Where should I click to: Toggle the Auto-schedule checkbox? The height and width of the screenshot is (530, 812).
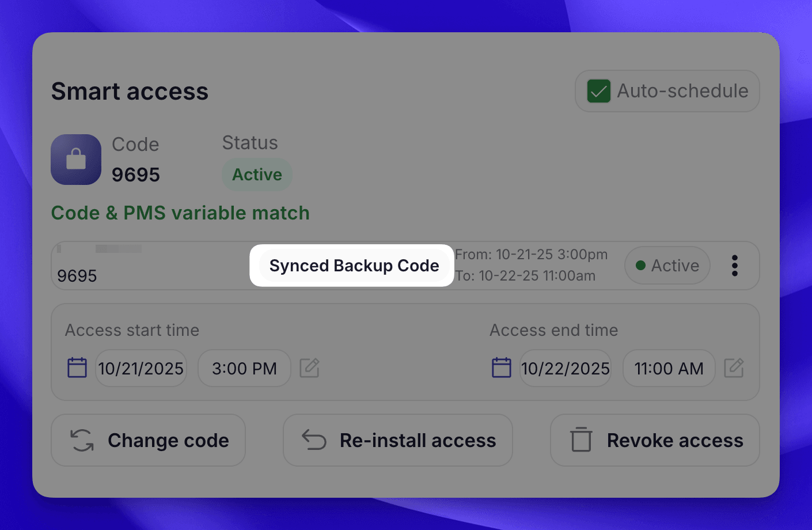coord(598,90)
